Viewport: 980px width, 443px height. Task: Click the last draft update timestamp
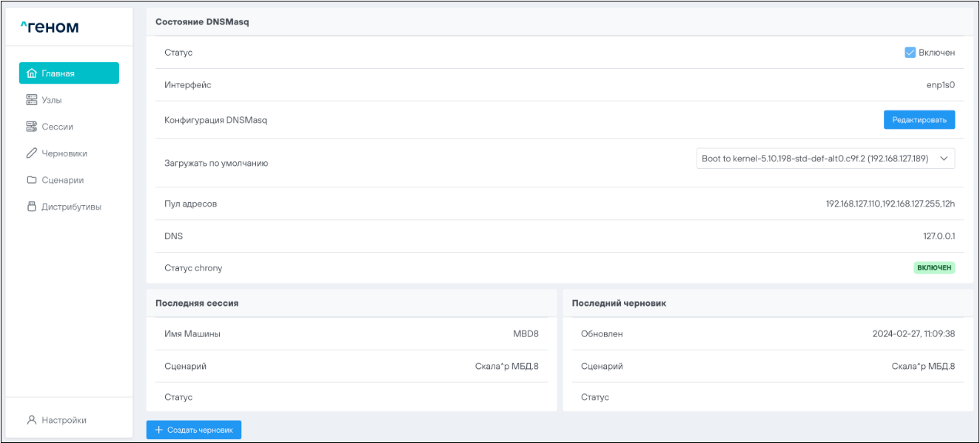coord(913,334)
